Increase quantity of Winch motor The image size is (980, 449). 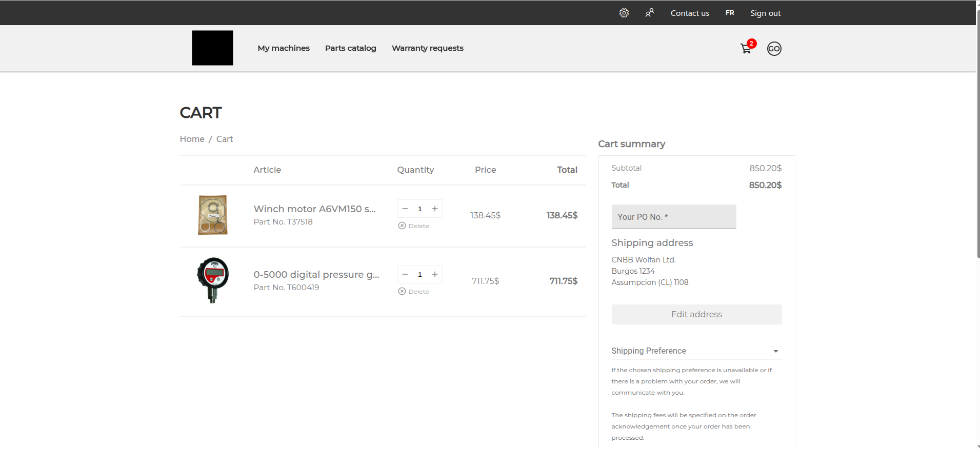tap(435, 209)
